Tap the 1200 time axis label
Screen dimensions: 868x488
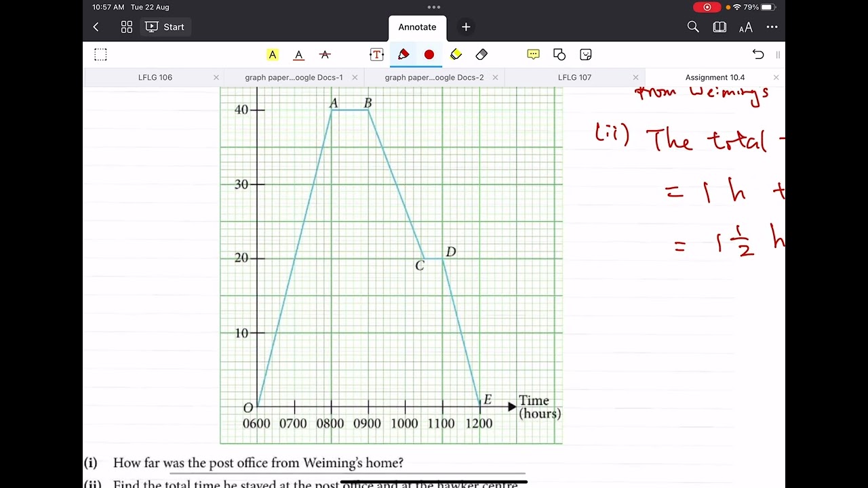pyautogui.click(x=479, y=424)
